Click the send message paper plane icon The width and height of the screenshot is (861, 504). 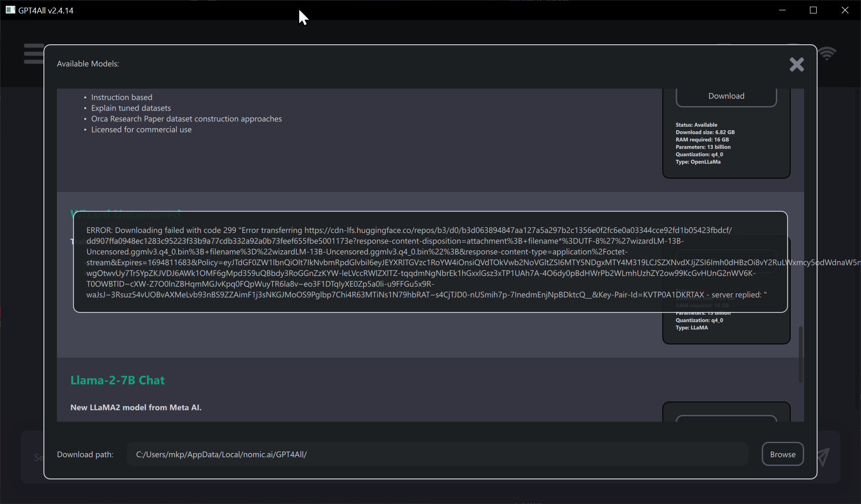824,457
